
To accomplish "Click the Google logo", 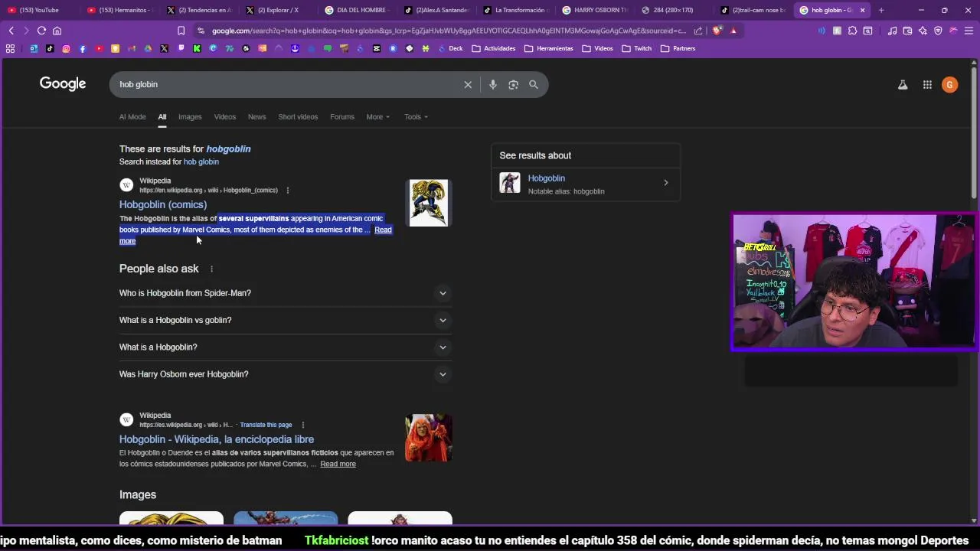I will coord(63,84).
